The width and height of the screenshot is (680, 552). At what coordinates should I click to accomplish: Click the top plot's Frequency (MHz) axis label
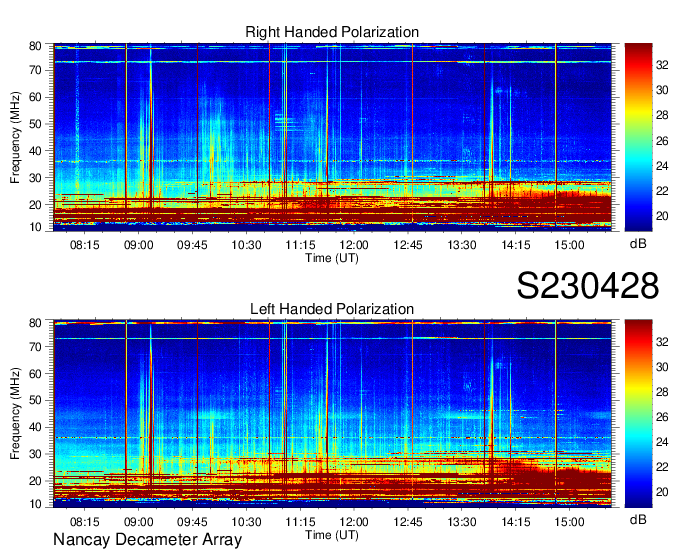pos(15,137)
